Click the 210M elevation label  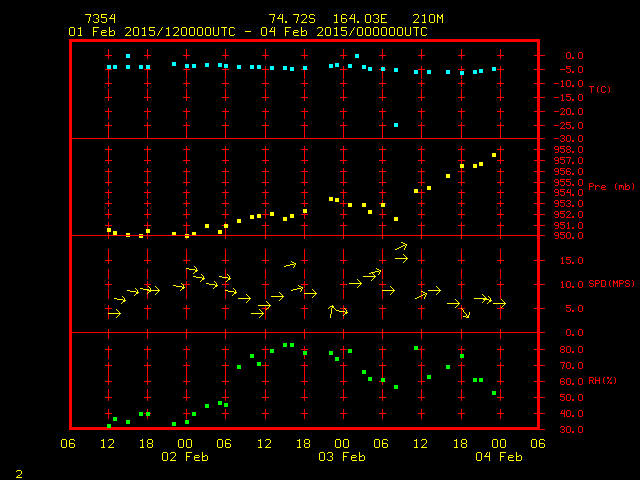(412, 19)
